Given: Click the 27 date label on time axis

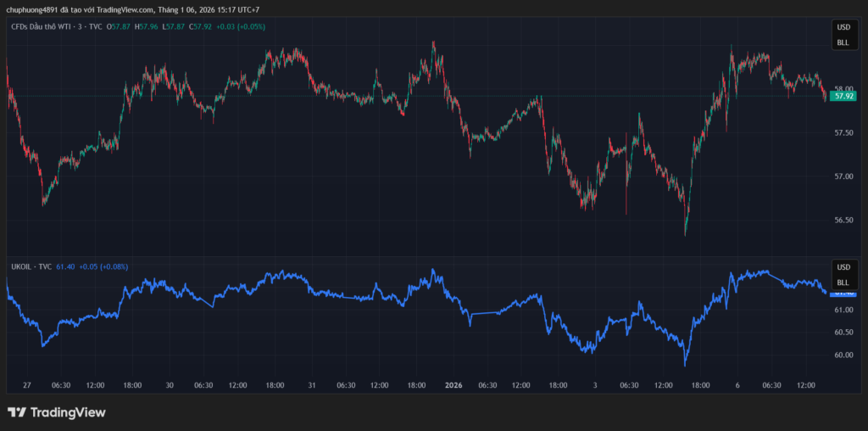Looking at the screenshot, I should click(x=27, y=385).
